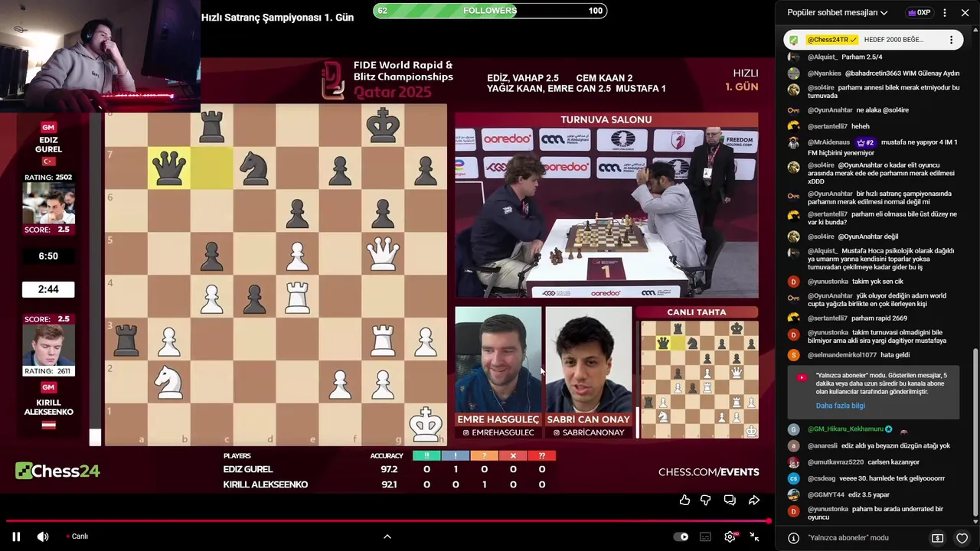The height and width of the screenshot is (551, 980).
Task: Click the white knight on b2
Action: click(x=169, y=382)
